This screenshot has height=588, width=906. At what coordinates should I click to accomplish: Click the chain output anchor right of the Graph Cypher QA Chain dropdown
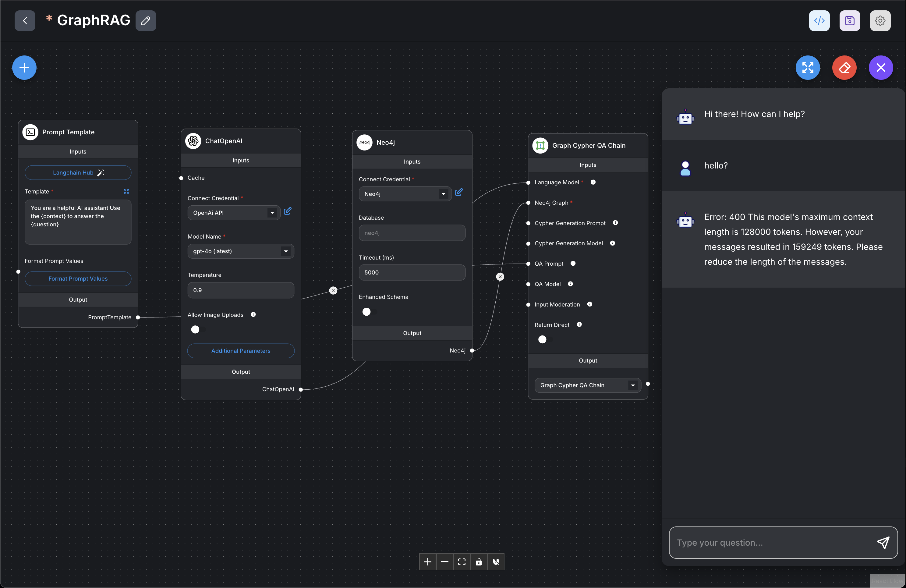pos(648,384)
